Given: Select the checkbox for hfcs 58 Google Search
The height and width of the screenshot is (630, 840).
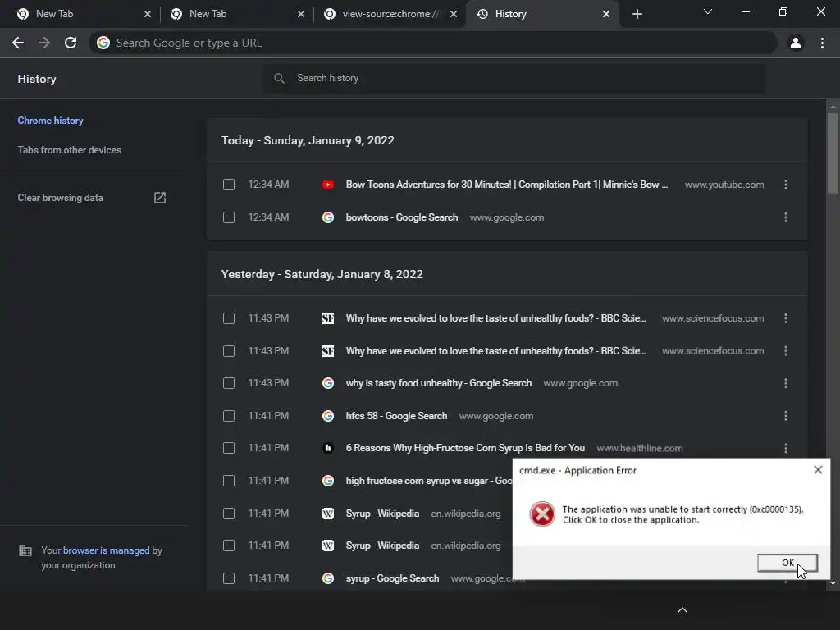Looking at the screenshot, I should pos(229,416).
